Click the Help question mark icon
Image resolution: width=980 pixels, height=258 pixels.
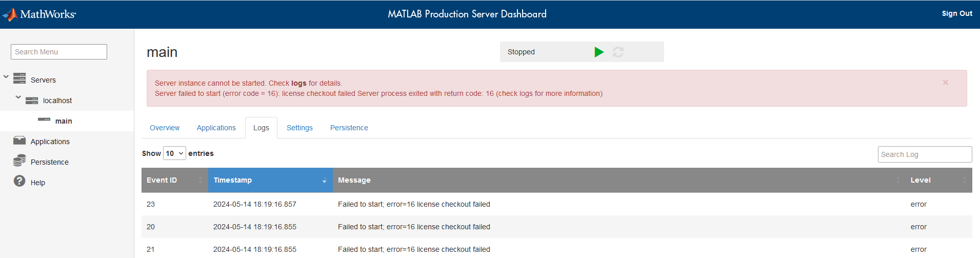click(19, 181)
